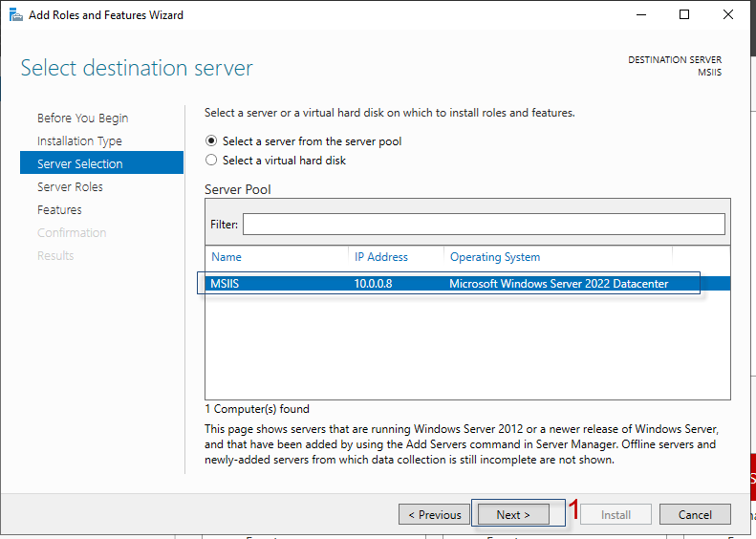Viewport: 756px width, 539px height.
Task: Cancel the wizard
Action: (x=695, y=514)
